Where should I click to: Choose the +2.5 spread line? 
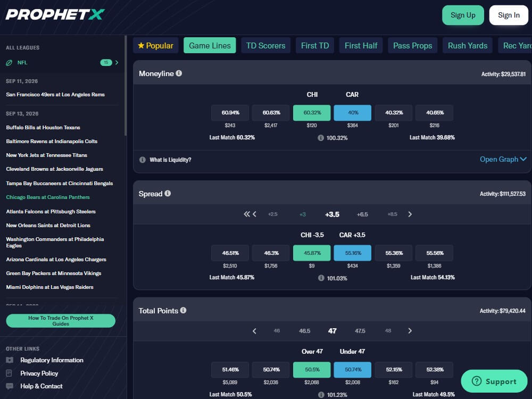273,214
